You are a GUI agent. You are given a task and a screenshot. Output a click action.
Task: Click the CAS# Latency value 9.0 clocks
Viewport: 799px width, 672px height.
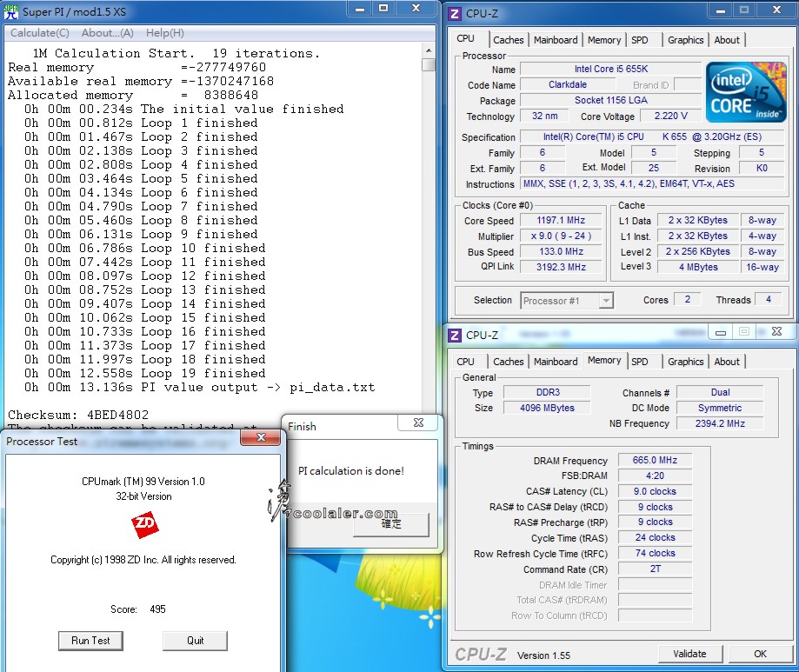[655, 492]
